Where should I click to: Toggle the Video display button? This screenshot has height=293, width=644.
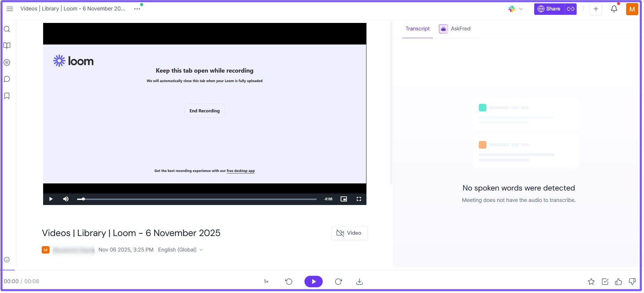pos(349,233)
